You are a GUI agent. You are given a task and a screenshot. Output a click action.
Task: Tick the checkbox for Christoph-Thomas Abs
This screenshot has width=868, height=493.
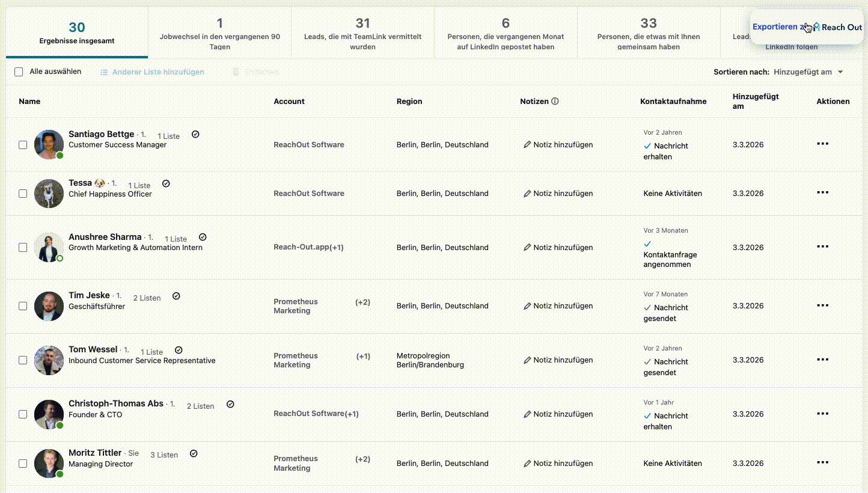(x=23, y=414)
